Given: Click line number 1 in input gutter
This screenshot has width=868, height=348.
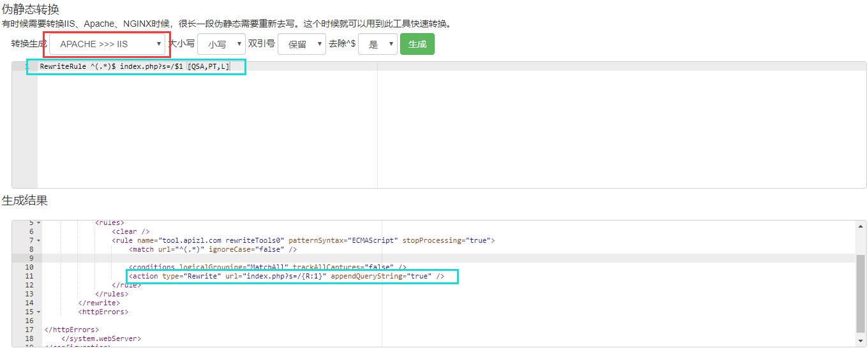Looking at the screenshot, I should tap(26, 66).
